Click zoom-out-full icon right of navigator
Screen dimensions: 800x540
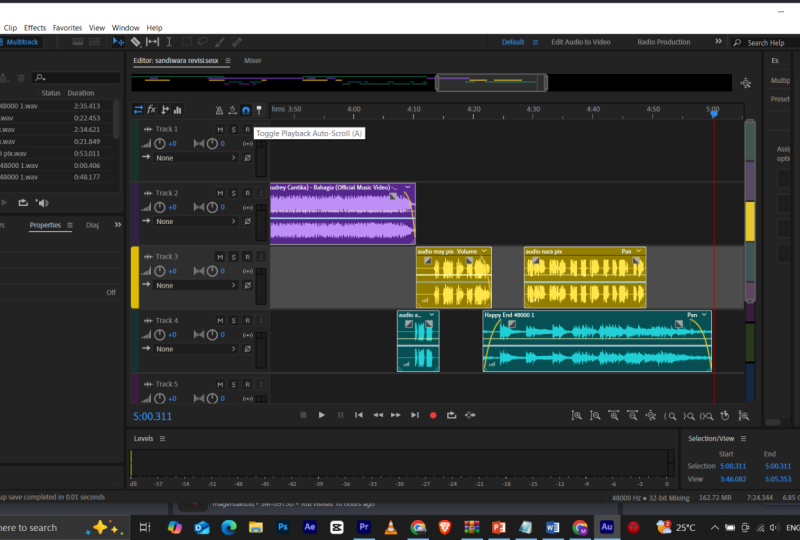(746, 83)
